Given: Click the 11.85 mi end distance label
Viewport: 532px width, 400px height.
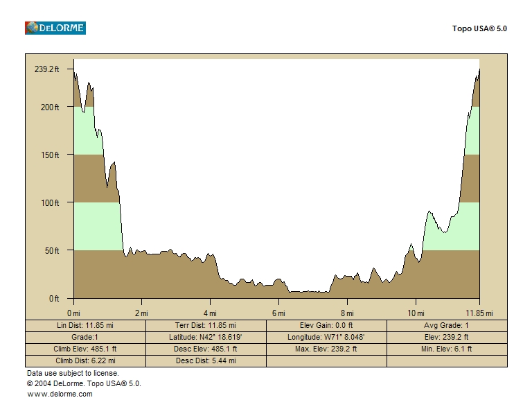Looking at the screenshot, I should 479,313.
